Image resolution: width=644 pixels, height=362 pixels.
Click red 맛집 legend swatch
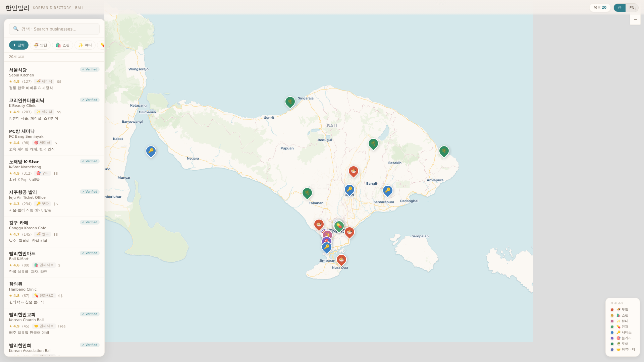click(612, 310)
